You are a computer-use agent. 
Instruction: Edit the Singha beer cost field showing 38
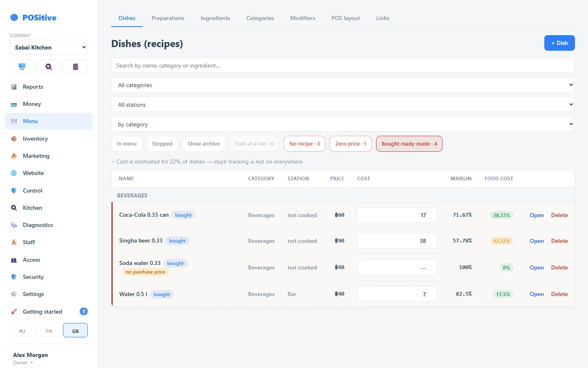[397, 241]
